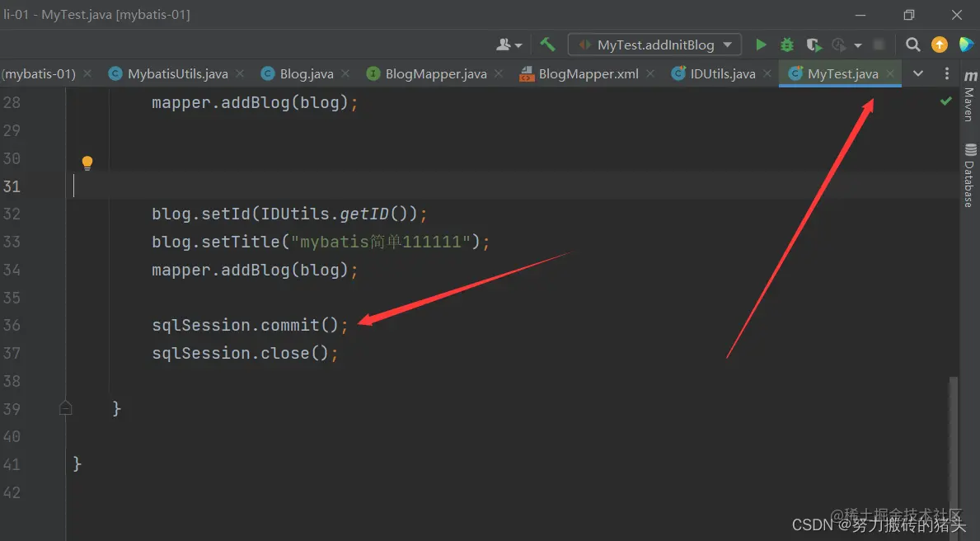The width and height of the screenshot is (980, 541).
Task: Click the sqlSession.close() code line
Action: tap(245, 353)
